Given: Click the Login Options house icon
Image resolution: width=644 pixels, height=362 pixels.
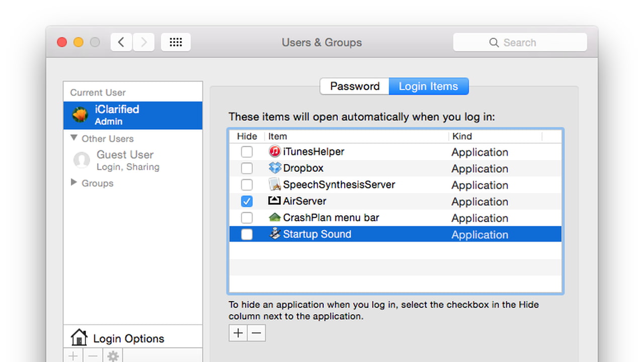Looking at the screenshot, I should click(x=79, y=337).
